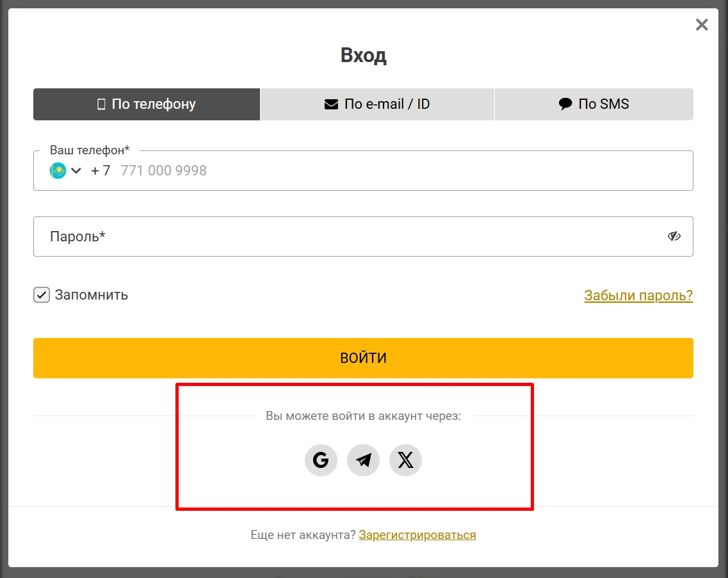Expand the country code chevron dropdown
This screenshot has width=728, height=578.
(x=76, y=170)
